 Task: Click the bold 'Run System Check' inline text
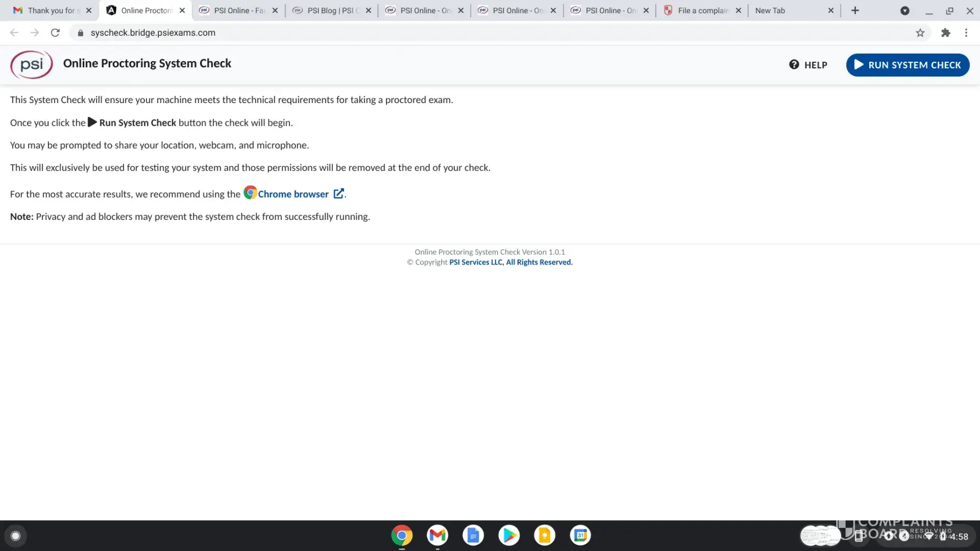point(138,123)
